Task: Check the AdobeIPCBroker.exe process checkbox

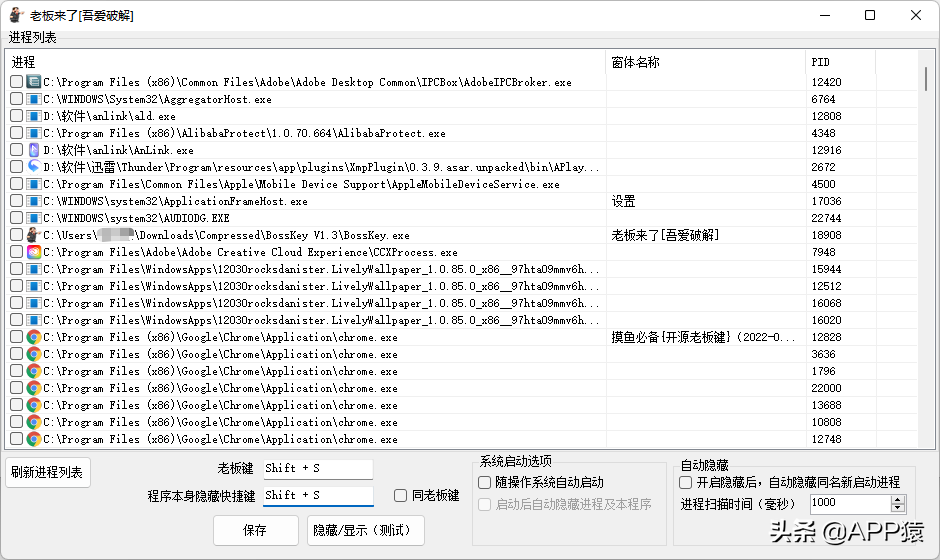Action: coord(17,82)
